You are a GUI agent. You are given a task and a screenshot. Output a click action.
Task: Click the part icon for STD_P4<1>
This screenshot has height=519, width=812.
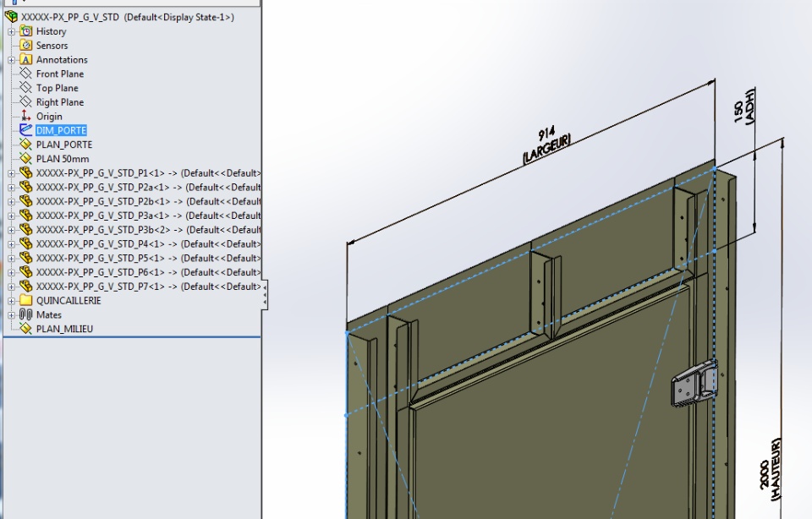pos(26,243)
